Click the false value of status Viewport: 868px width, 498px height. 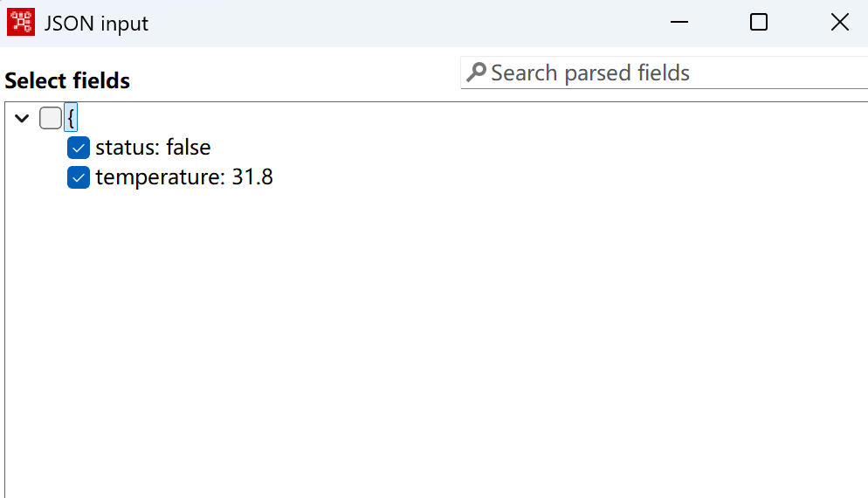point(189,148)
